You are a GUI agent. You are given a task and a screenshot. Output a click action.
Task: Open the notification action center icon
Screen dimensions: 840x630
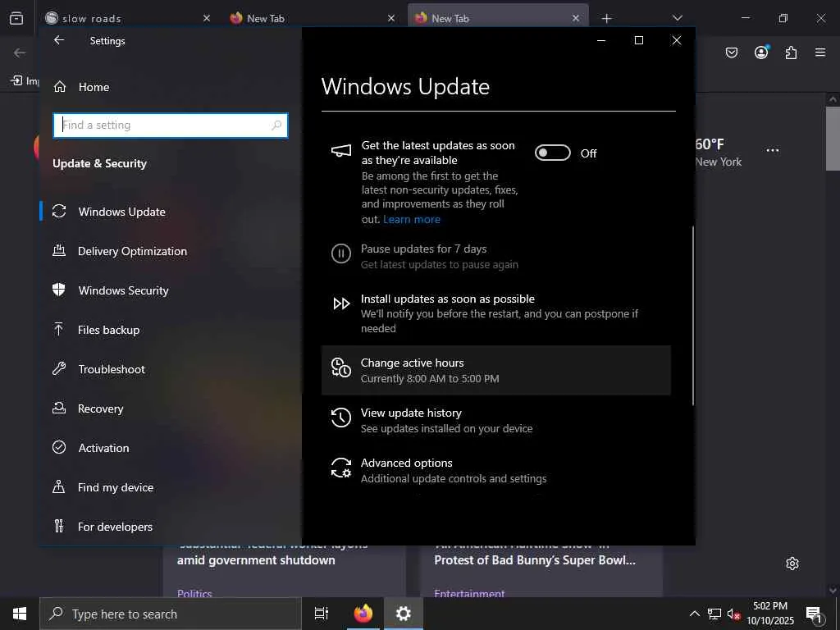coord(814,614)
